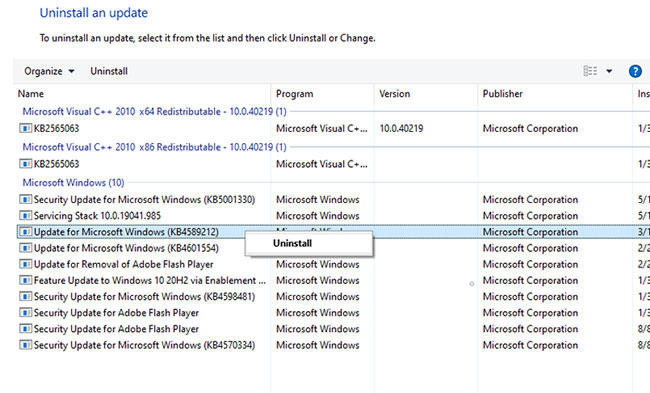Click the change view layout icon
The width and height of the screenshot is (650, 393).
pos(590,71)
